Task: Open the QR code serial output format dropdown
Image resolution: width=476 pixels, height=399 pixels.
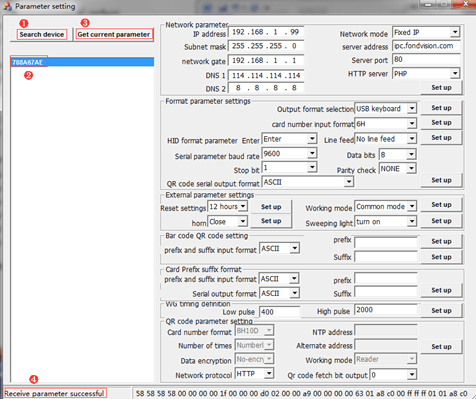Action: [x=307, y=182]
